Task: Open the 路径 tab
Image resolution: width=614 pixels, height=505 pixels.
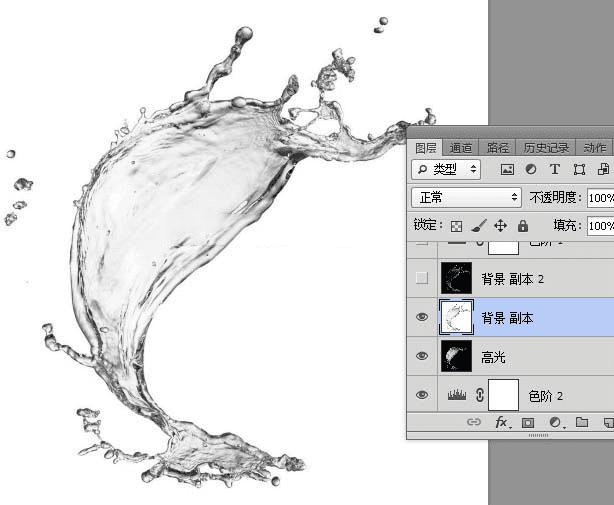Action: click(x=497, y=148)
